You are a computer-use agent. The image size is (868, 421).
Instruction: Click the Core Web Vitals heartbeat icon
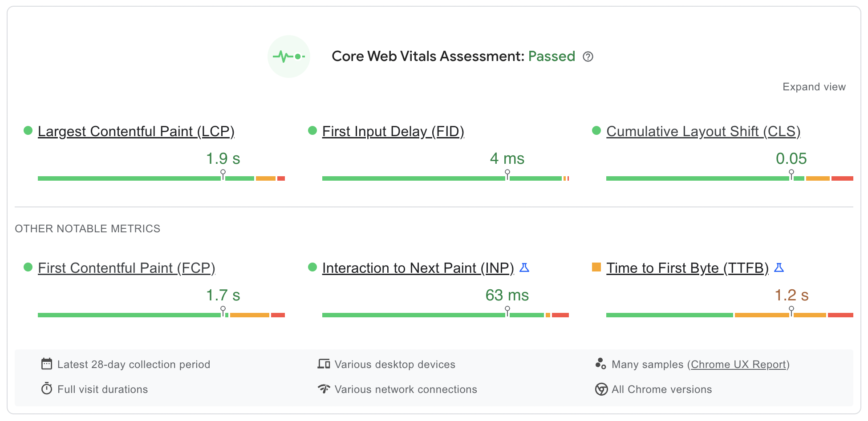[288, 57]
